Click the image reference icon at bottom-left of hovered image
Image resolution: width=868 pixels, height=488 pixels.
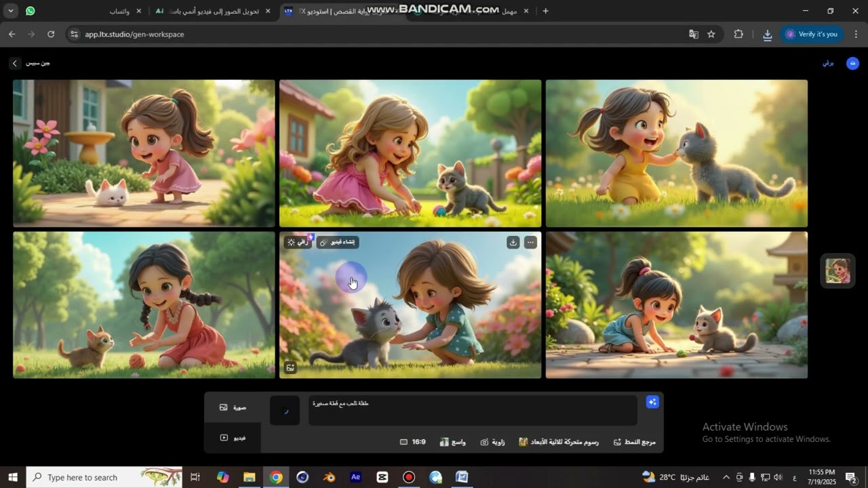[290, 367]
